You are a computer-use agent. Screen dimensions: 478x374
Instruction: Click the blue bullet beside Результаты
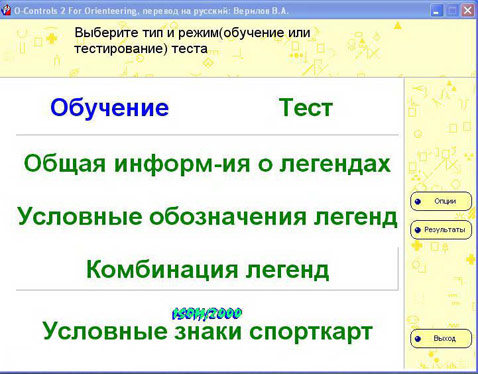(418, 230)
